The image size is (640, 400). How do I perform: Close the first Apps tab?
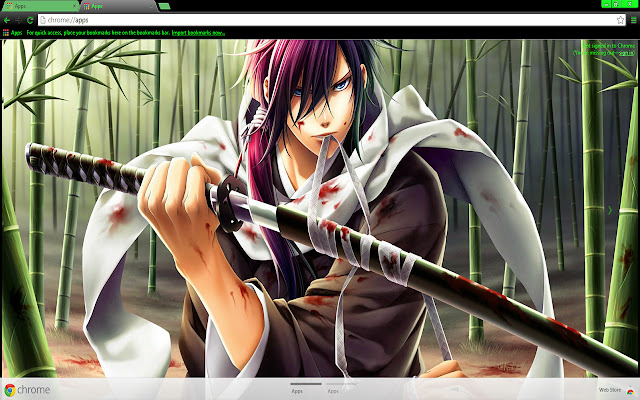coord(74,6)
